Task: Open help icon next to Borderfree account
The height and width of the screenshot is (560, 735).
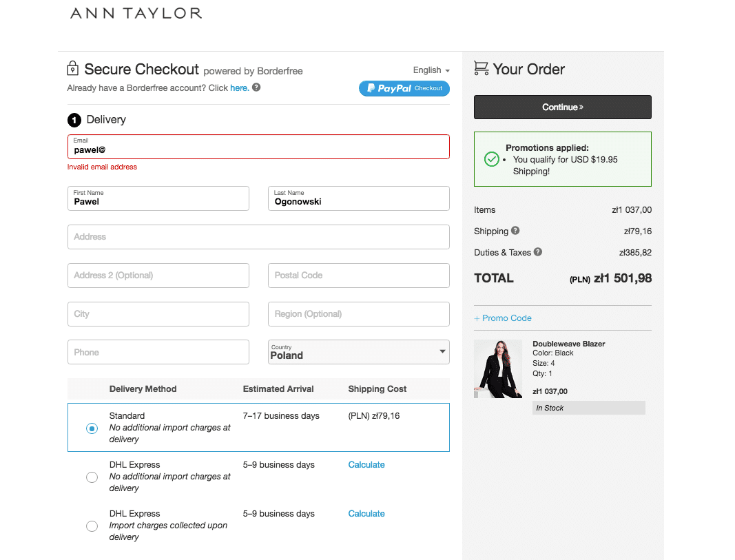Action: pos(256,87)
